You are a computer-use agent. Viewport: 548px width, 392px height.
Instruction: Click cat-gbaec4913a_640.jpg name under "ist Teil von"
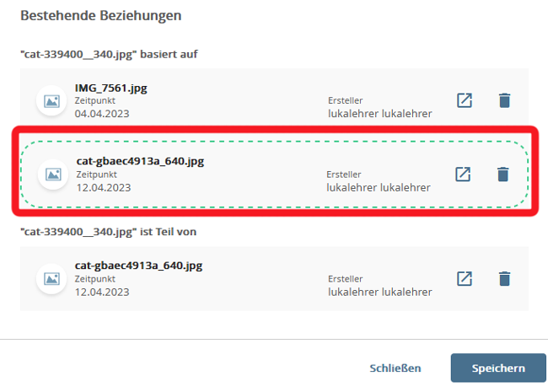[139, 265]
